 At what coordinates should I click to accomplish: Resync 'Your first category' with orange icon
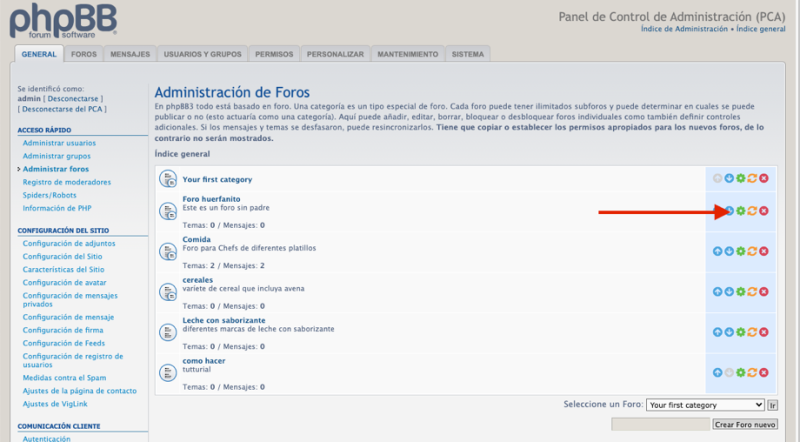(x=752, y=178)
